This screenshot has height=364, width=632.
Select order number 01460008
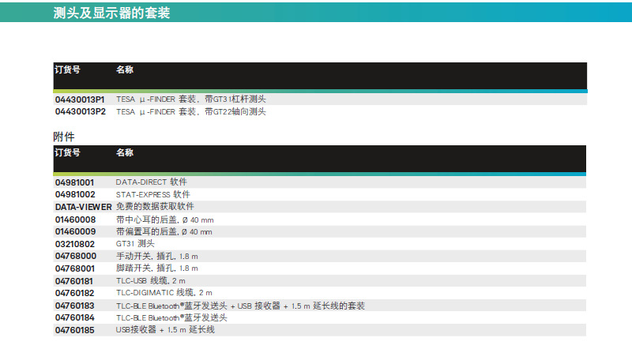coord(75,220)
